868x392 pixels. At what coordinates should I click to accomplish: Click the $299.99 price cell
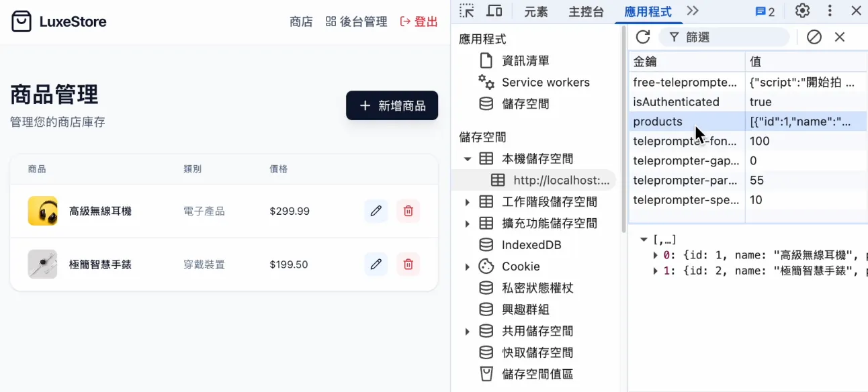pos(290,211)
